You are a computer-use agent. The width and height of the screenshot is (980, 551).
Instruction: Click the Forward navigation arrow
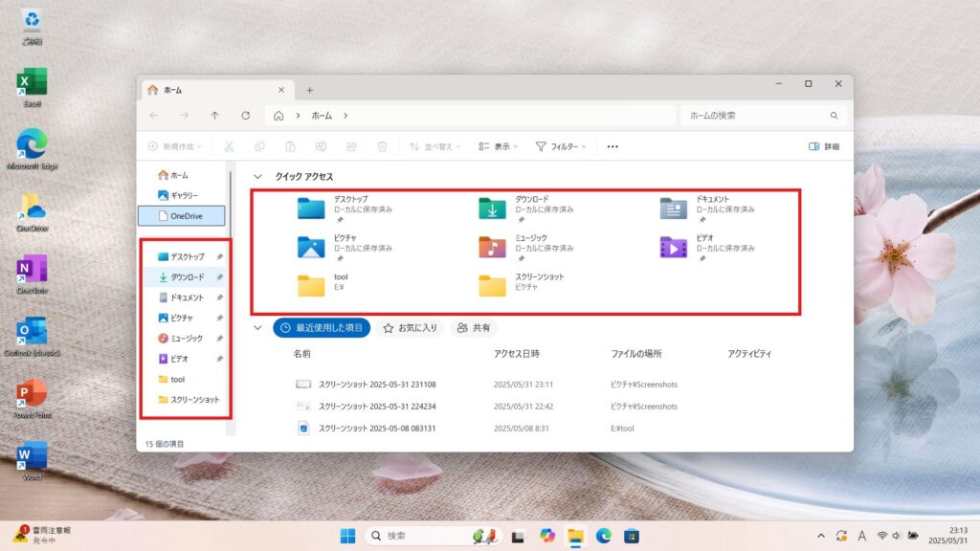click(185, 116)
